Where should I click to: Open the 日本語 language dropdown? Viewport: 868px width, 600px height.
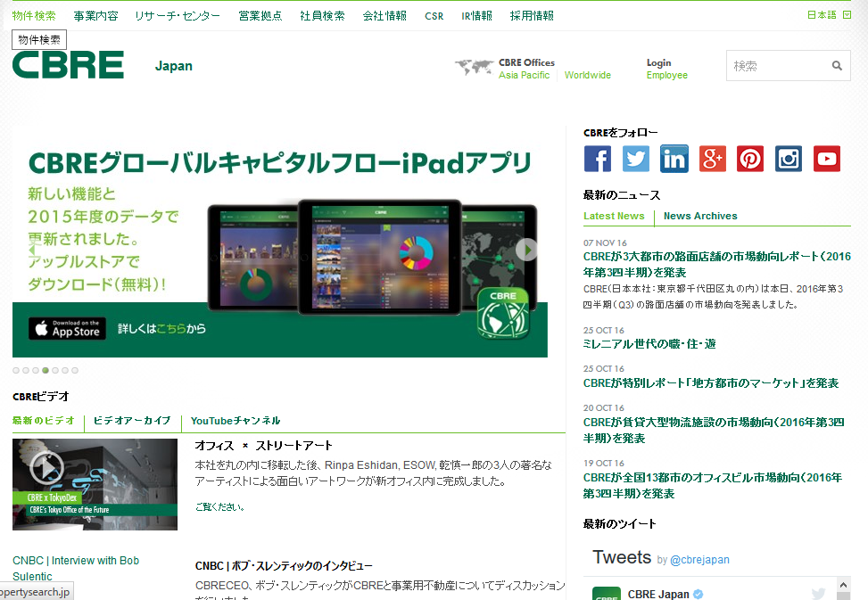[829, 15]
